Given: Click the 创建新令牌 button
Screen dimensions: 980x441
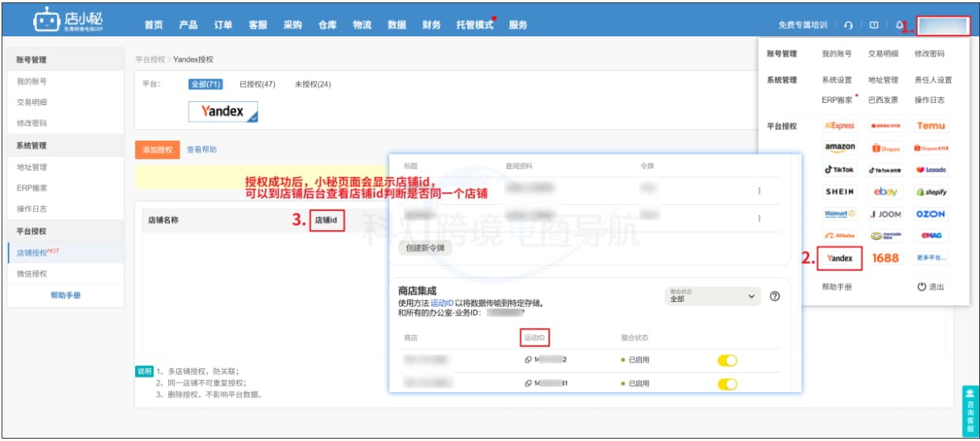Looking at the screenshot, I should (425, 247).
